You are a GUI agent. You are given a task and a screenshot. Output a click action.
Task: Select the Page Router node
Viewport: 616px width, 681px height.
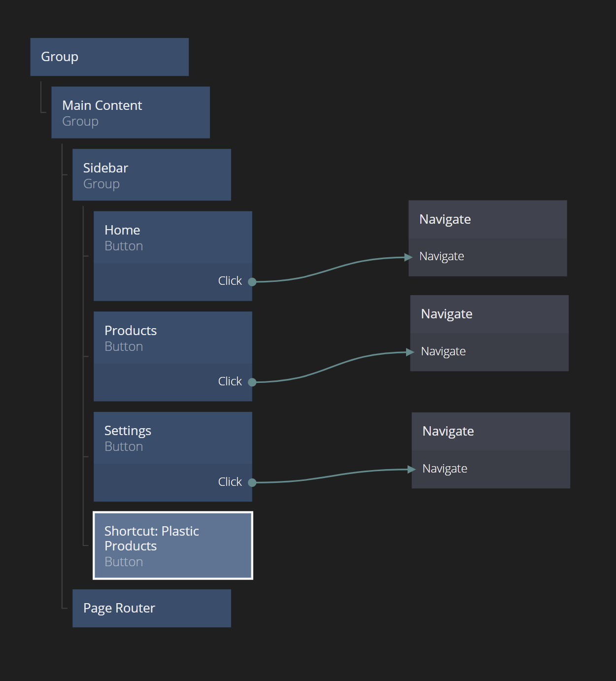(151, 608)
